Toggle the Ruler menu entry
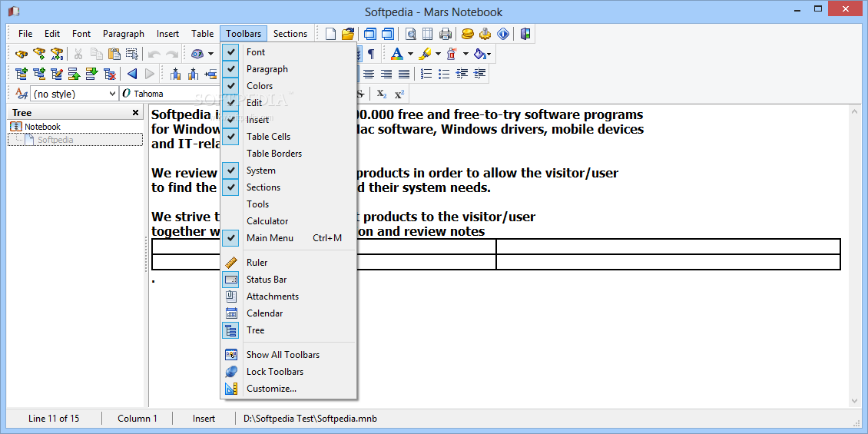Image resolution: width=868 pixels, height=434 pixels. pyautogui.click(x=288, y=263)
